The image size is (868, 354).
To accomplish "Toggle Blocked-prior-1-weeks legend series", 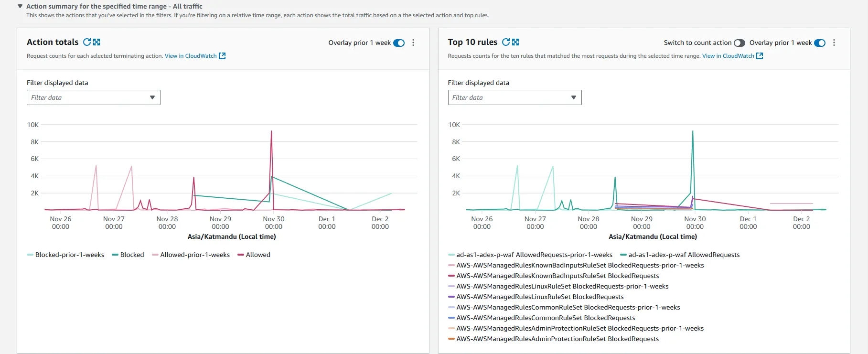I will [x=66, y=255].
